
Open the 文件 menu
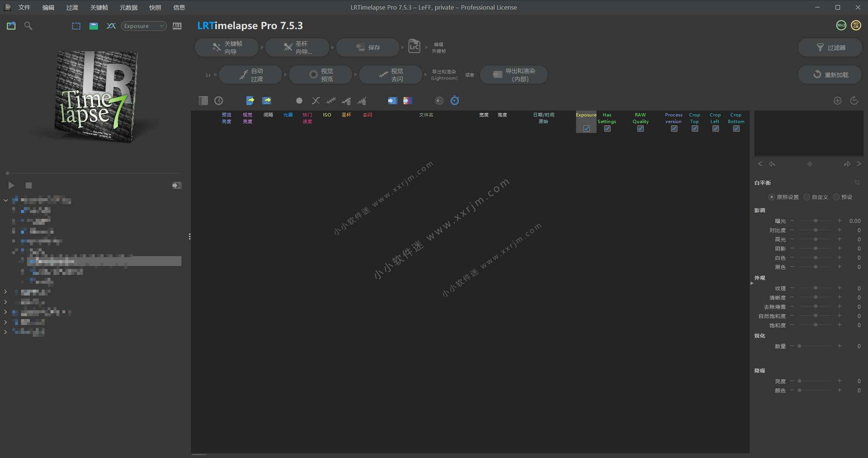tap(24, 7)
